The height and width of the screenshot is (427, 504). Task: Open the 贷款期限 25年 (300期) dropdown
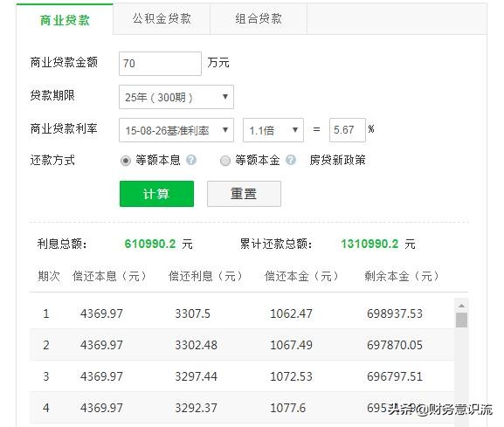176,97
